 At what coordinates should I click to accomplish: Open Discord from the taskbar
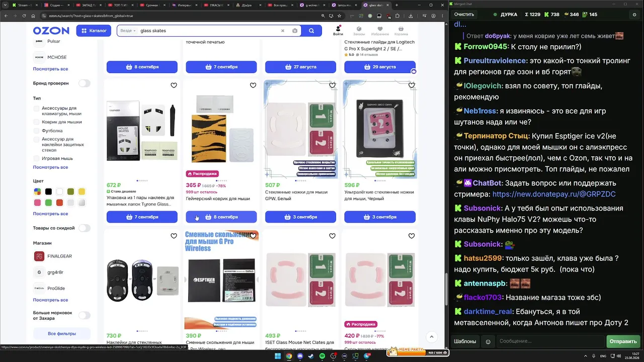(300, 356)
